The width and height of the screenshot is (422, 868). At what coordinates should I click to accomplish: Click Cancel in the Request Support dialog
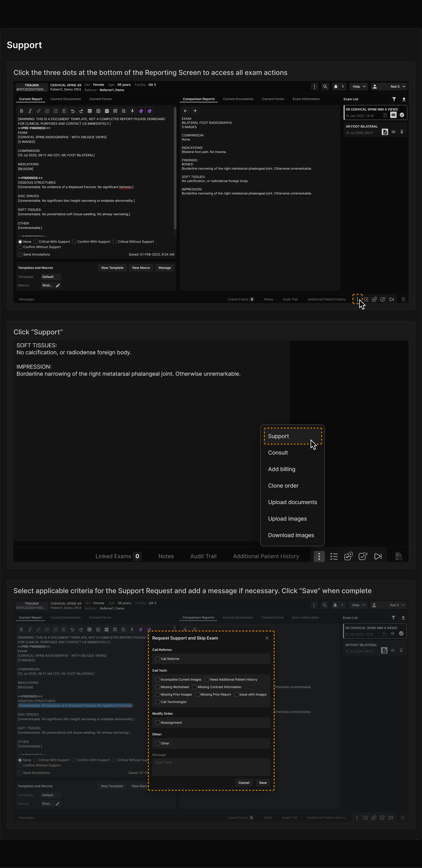click(244, 783)
